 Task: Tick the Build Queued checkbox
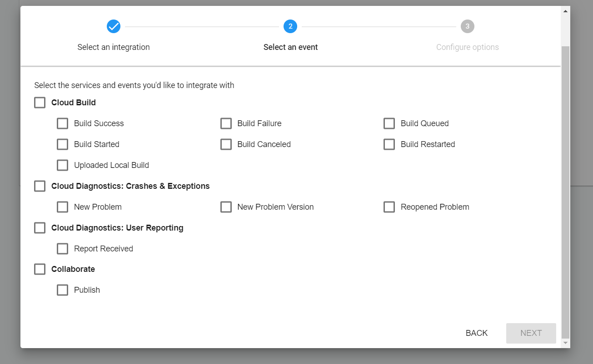389,123
